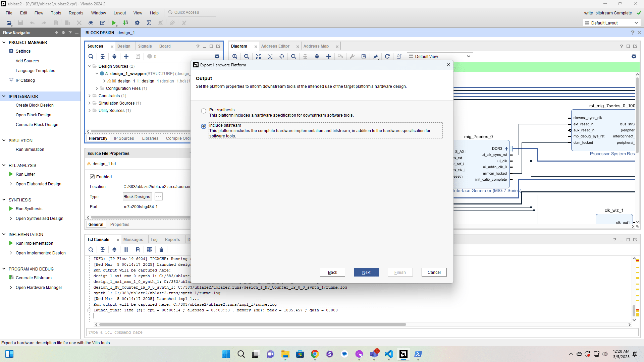Click Zoom Fit icon in Diagram toolbar
644x362 pixels.
[x=258, y=56]
